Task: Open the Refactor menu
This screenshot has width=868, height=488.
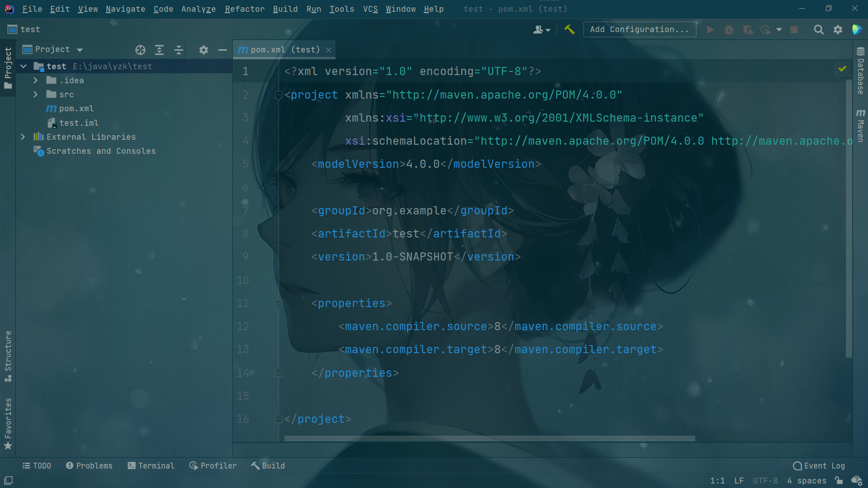Action: [x=244, y=9]
